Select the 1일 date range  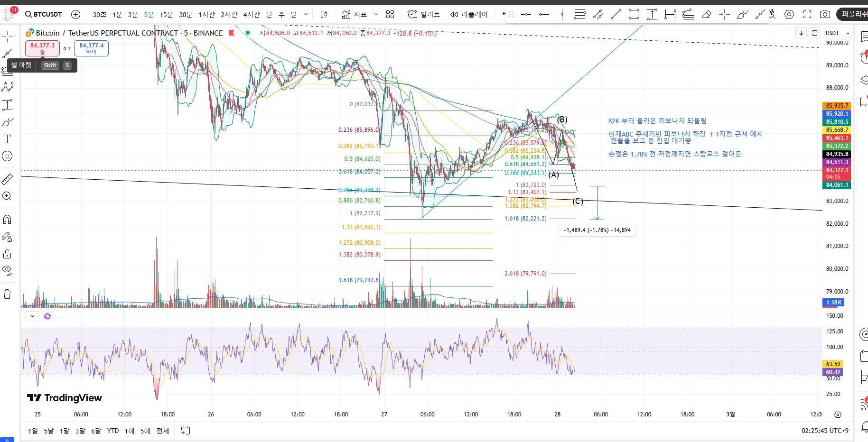[33, 431]
